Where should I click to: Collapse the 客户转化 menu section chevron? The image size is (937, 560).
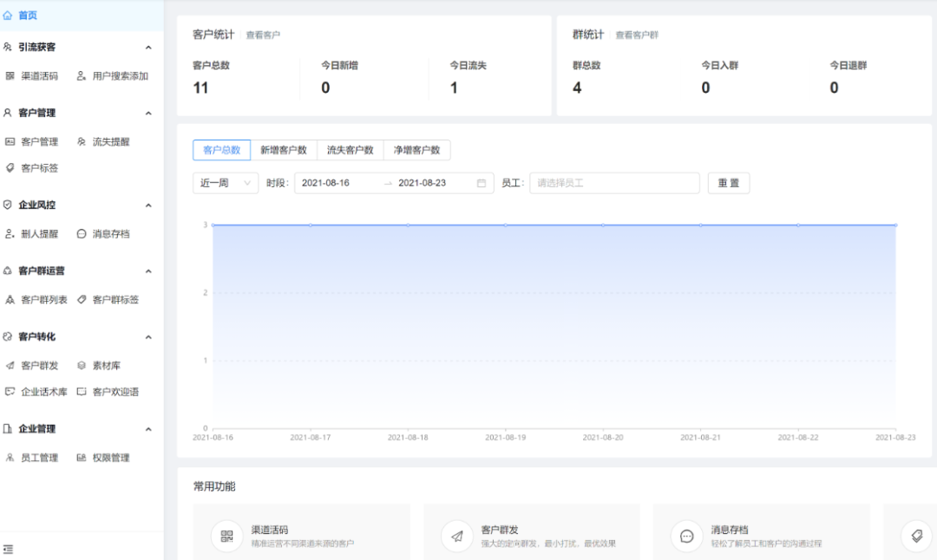click(x=148, y=337)
